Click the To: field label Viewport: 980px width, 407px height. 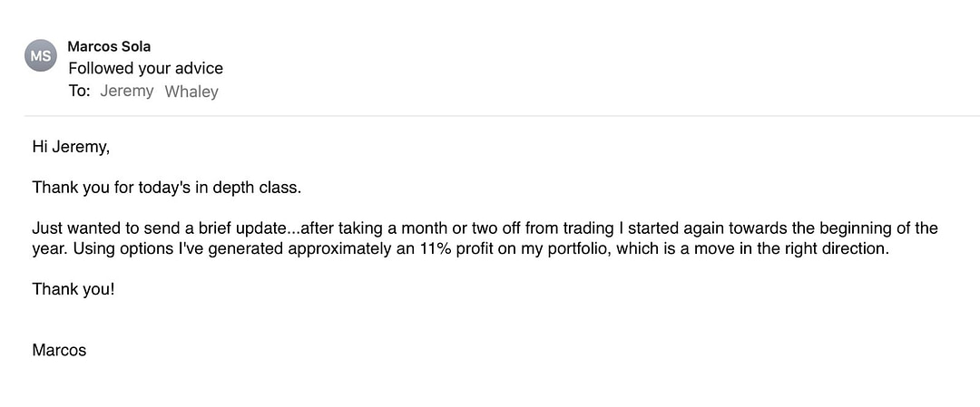[80, 91]
